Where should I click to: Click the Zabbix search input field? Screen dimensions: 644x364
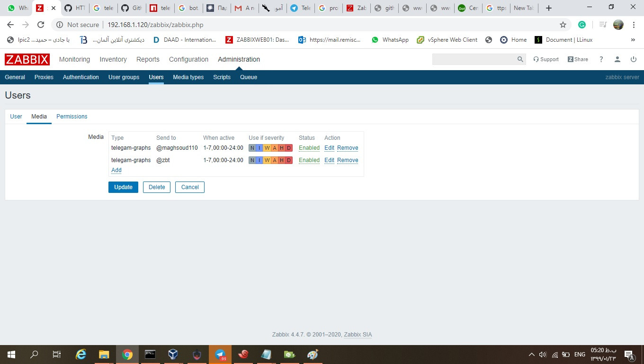[x=474, y=59]
